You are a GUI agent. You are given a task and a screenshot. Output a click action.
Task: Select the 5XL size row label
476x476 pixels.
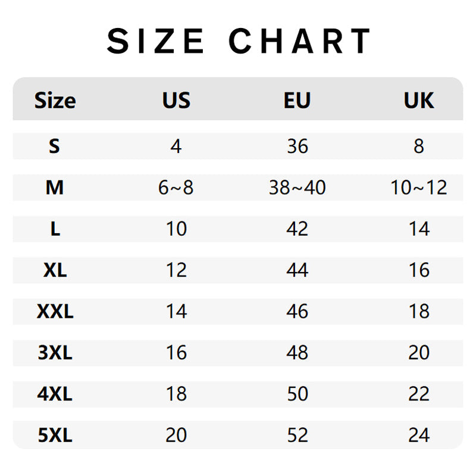pos(55,435)
